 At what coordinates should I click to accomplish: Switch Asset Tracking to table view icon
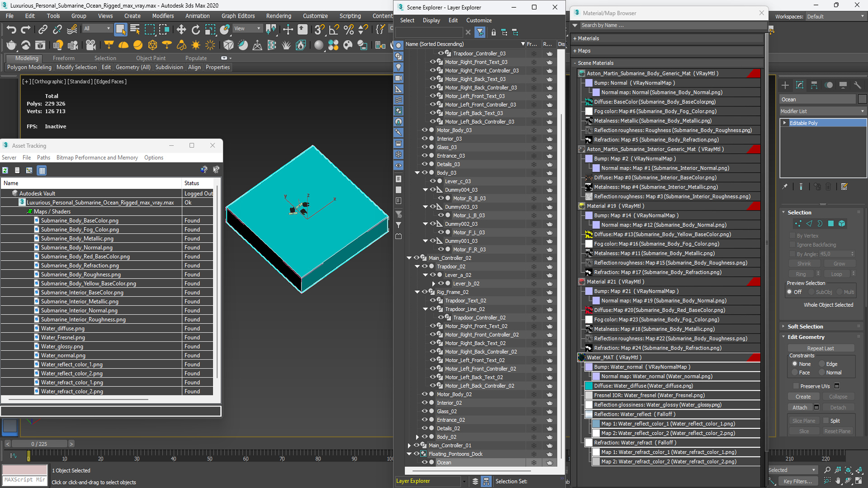click(x=42, y=170)
